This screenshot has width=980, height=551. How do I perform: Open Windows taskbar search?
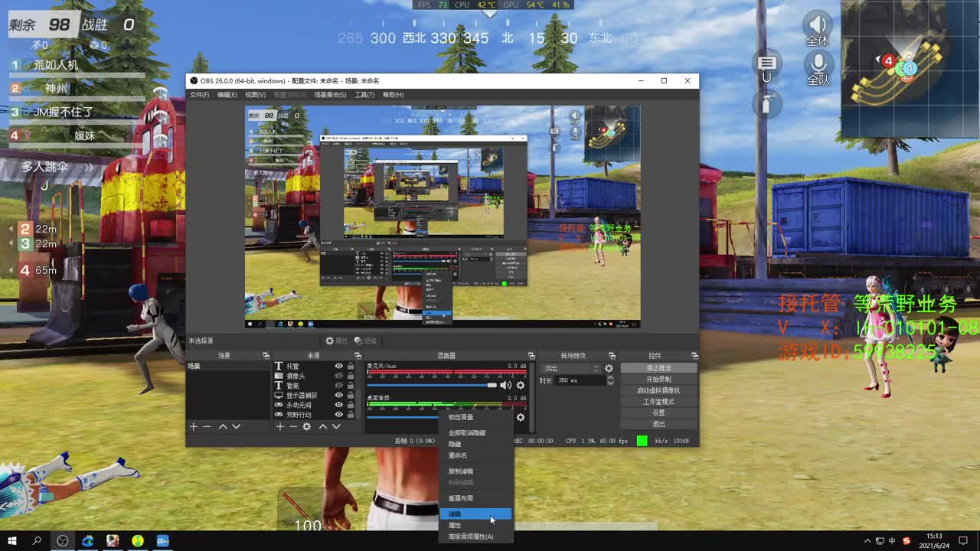[37, 541]
